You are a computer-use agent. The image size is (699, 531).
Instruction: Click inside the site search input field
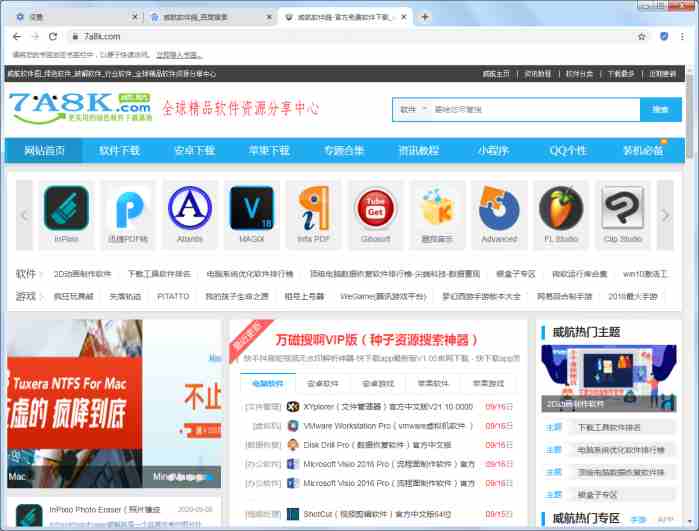535,109
